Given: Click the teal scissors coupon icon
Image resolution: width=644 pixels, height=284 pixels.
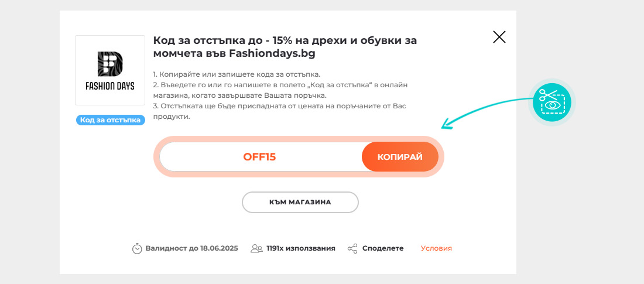Looking at the screenshot, I should pyautogui.click(x=551, y=102).
